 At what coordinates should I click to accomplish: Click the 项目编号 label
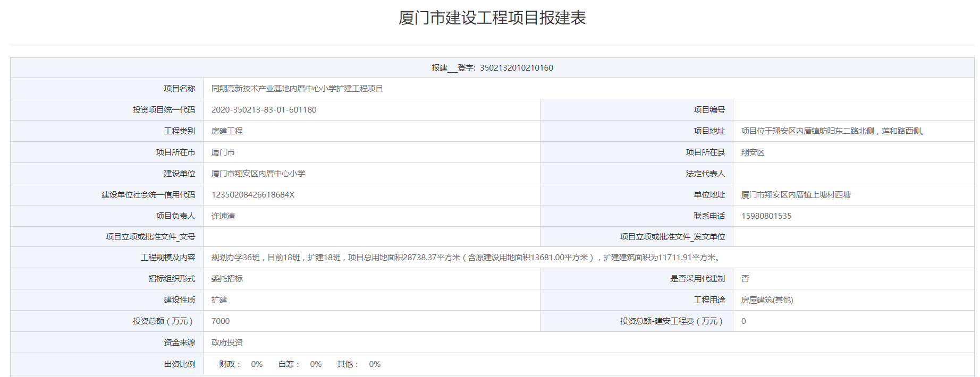(709, 110)
